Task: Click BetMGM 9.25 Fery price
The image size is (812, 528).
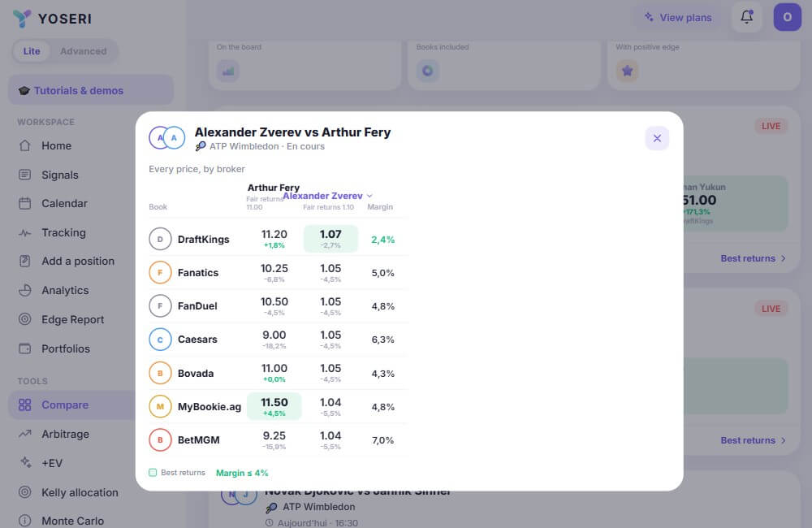Action: pyautogui.click(x=274, y=440)
